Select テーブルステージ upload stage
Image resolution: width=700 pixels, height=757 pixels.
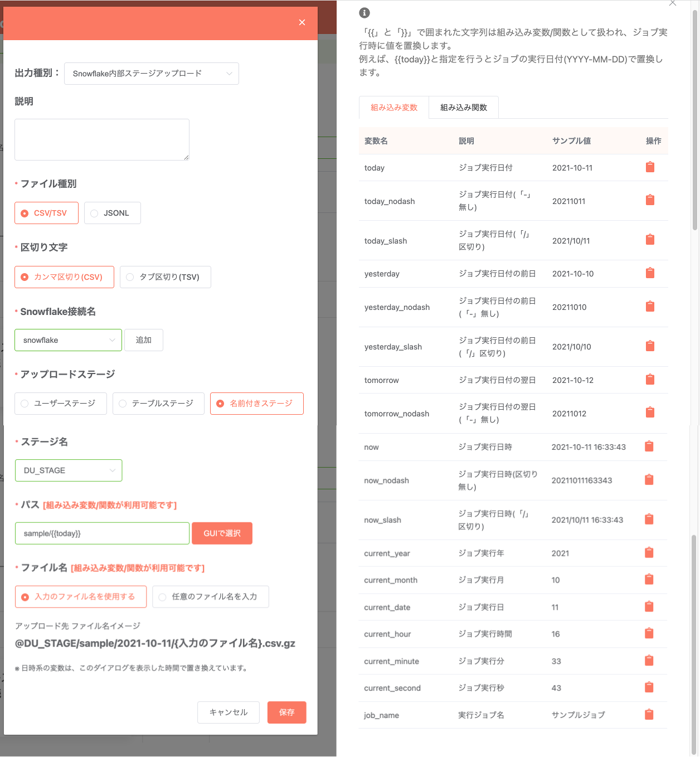click(158, 404)
